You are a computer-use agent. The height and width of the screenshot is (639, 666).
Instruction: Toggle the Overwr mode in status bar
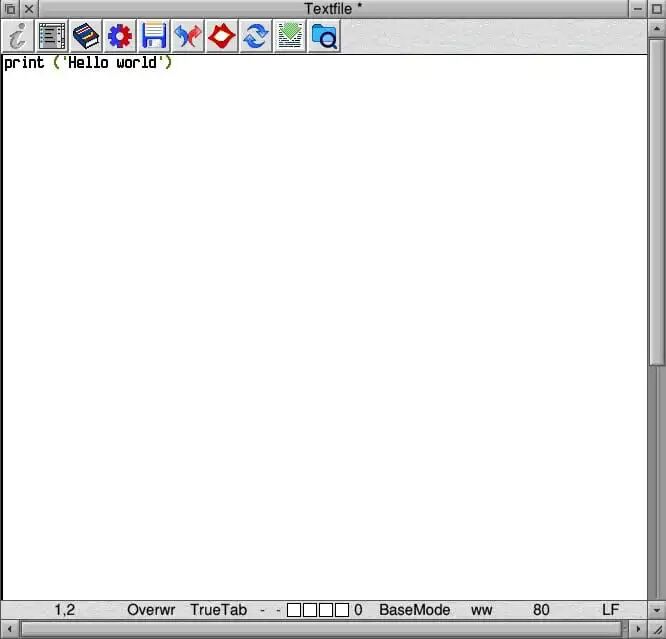pyautogui.click(x=151, y=610)
